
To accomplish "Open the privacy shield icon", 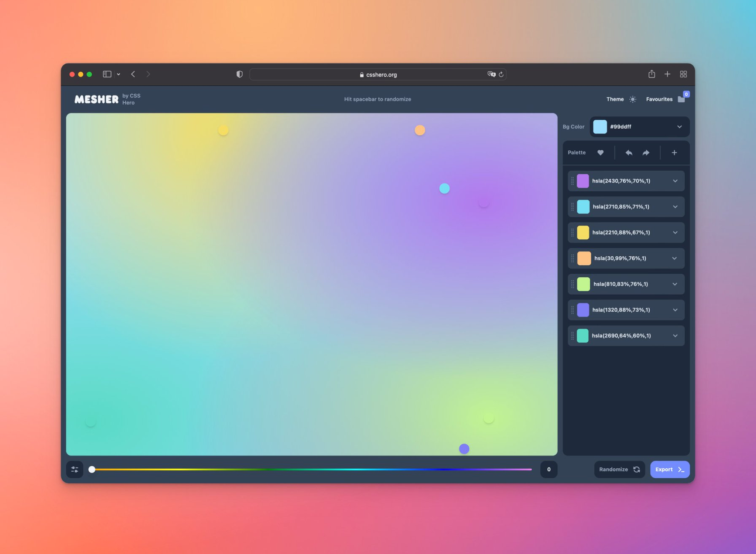I will coord(240,74).
